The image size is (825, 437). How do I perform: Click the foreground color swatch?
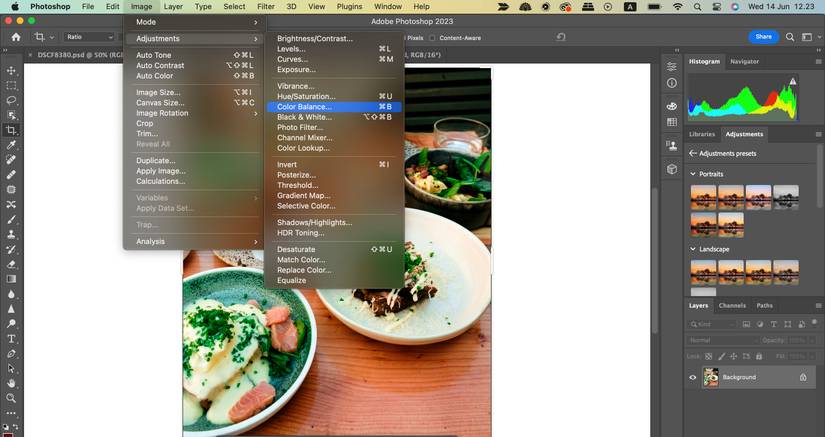pos(7,434)
